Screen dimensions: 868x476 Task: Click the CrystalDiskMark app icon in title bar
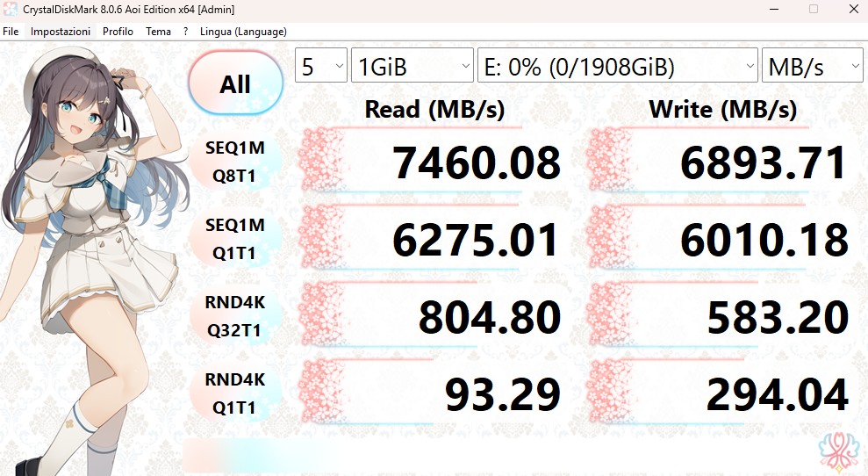point(11,9)
